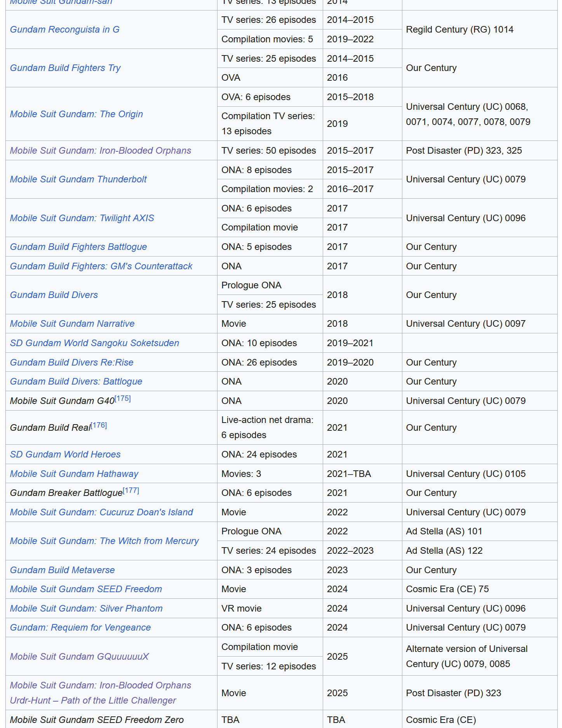Click the 'Ad Stella (AS) 122' cell
This screenshot has height=728, width=562.
click(x=480, y=551)
